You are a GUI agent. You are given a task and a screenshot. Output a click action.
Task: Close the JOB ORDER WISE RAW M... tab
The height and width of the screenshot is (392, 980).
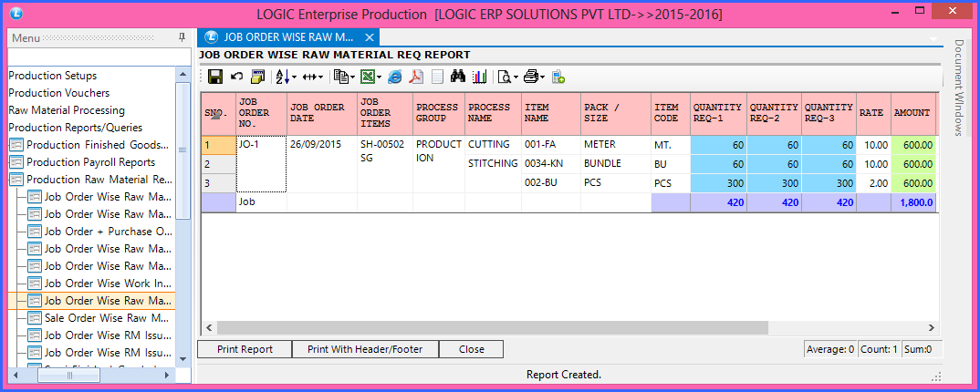370,36
